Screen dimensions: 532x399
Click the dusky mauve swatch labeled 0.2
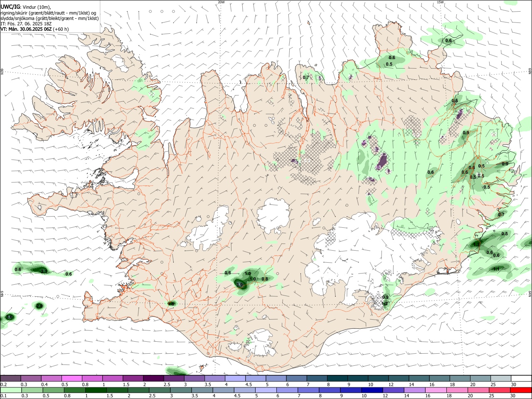coord(11,378)
